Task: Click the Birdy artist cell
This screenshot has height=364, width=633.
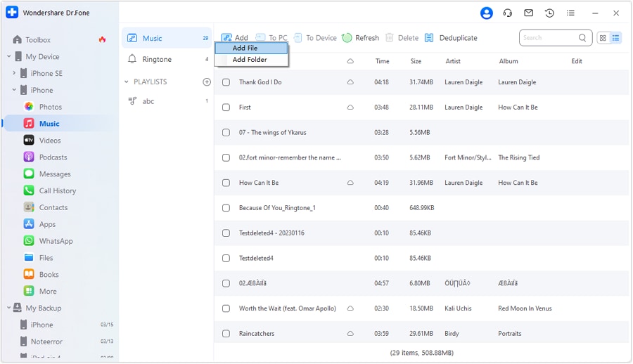Action: [452, 334]
